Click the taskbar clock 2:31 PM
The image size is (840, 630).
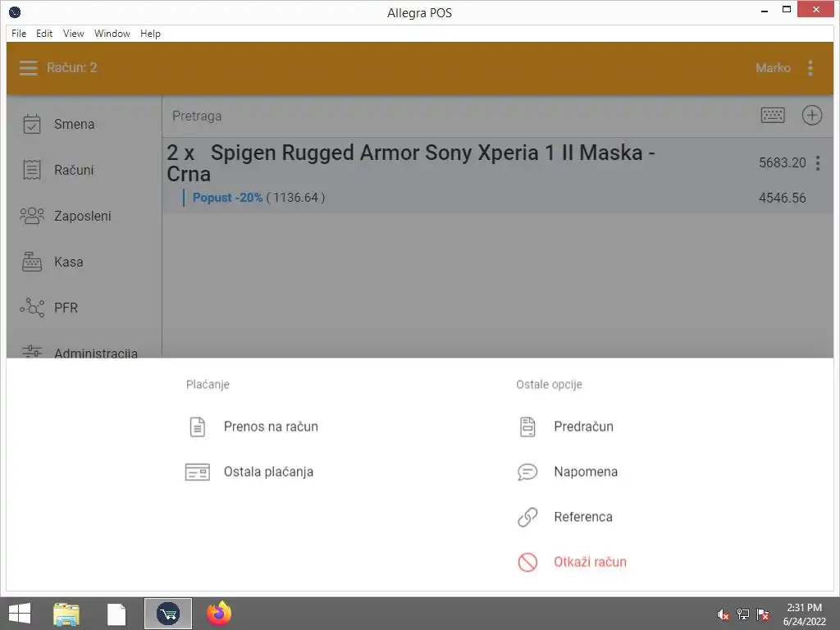point(804,608)
